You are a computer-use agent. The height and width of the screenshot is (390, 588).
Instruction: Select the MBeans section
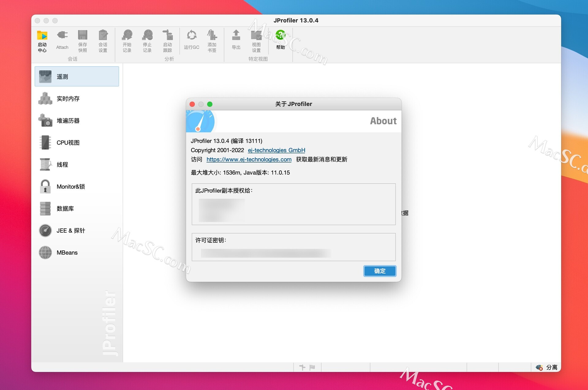pos(77,253)
